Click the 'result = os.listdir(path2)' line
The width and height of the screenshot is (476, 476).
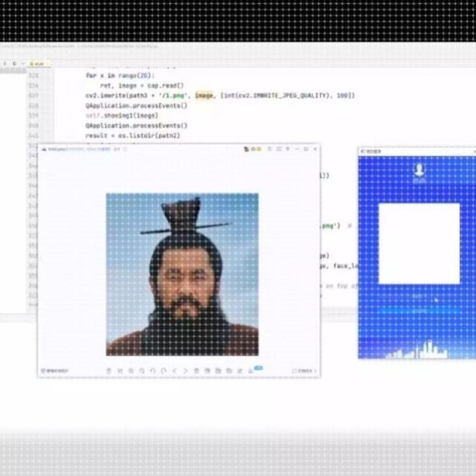coord(132,136)
